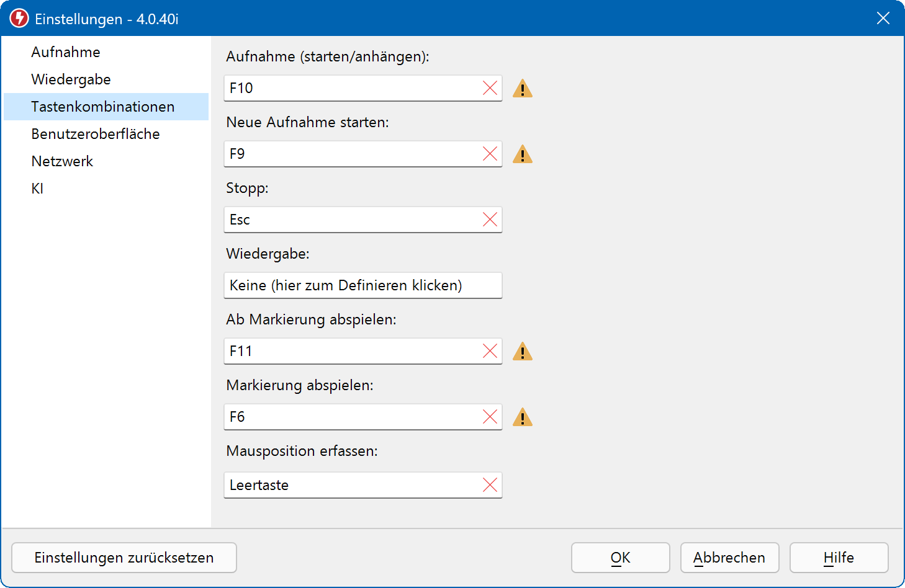This screenshot has width=905, height=588.
Task: Select Benutzeroberfläche in the sidebar
Action: [96, 134]
